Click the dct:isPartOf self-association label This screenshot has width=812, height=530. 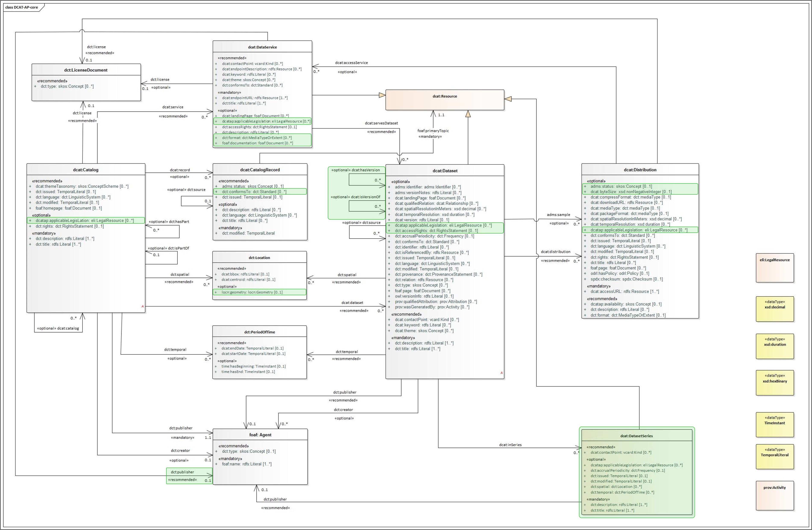178,248
